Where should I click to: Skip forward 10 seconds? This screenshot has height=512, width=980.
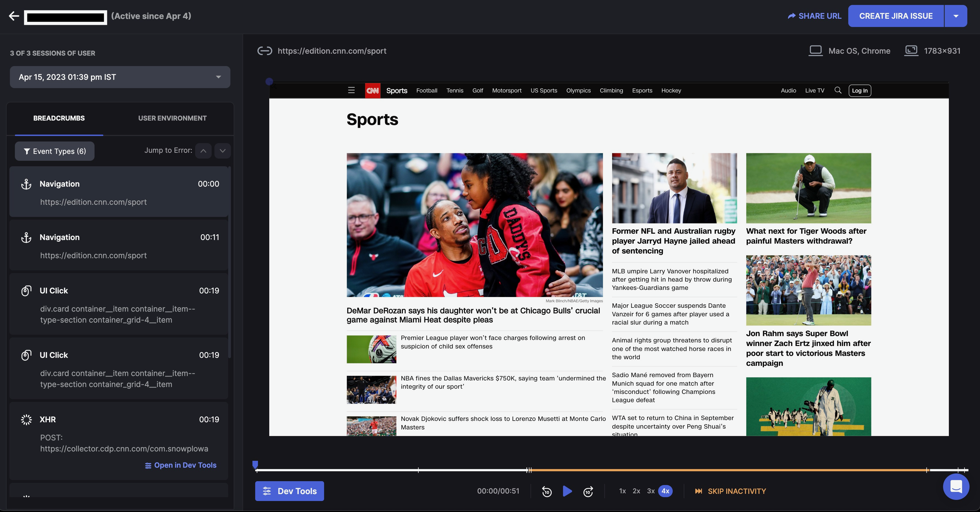tap(588, 491)
